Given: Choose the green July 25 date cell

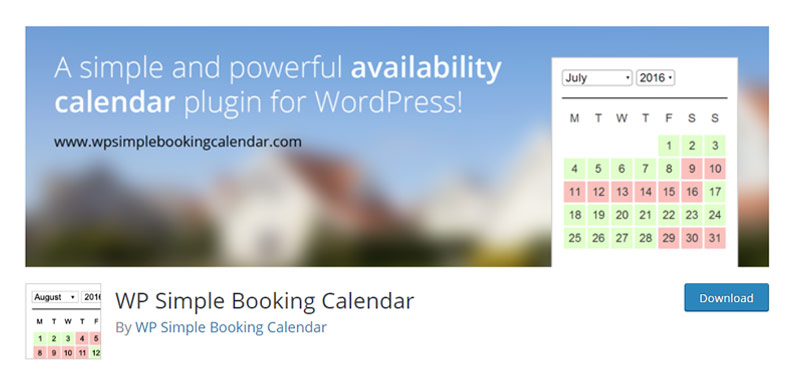Looking at the screenshot, I should [574, 238].
